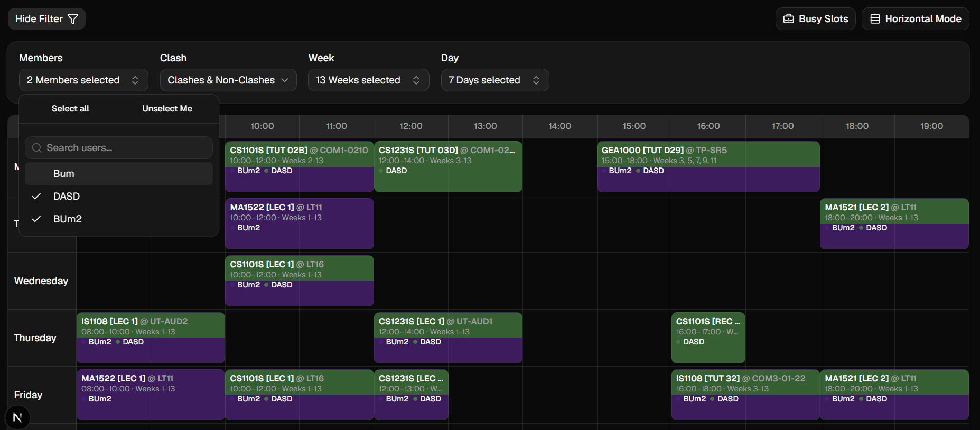Open Thursday's CS1101S [REC] 16:00 card

tap(708, 338)
